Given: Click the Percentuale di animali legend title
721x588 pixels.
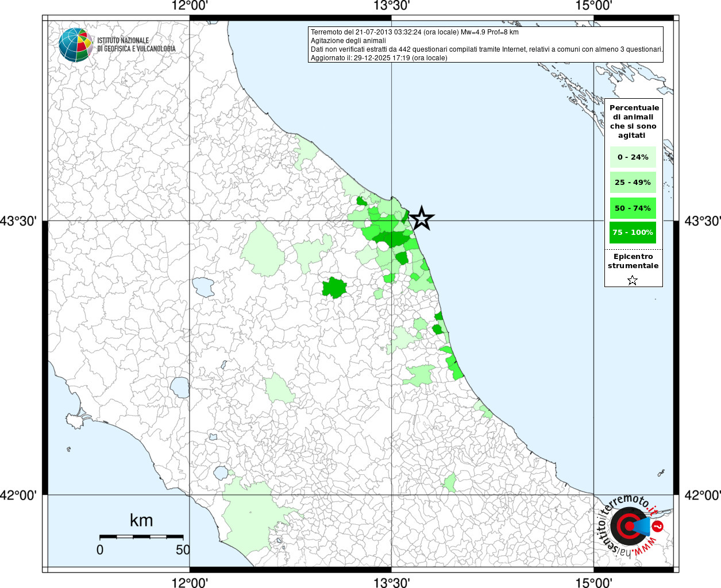Looking at the screenshot, I should pos(634,121).
